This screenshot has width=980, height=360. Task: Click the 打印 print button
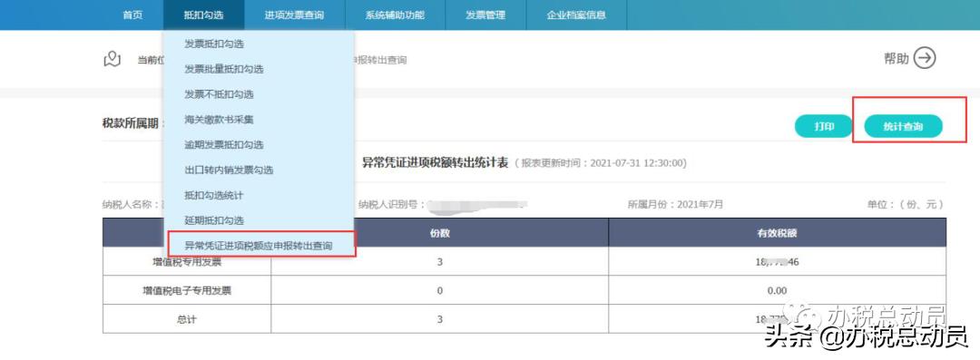pyautogui.click(x=824, y=126)
